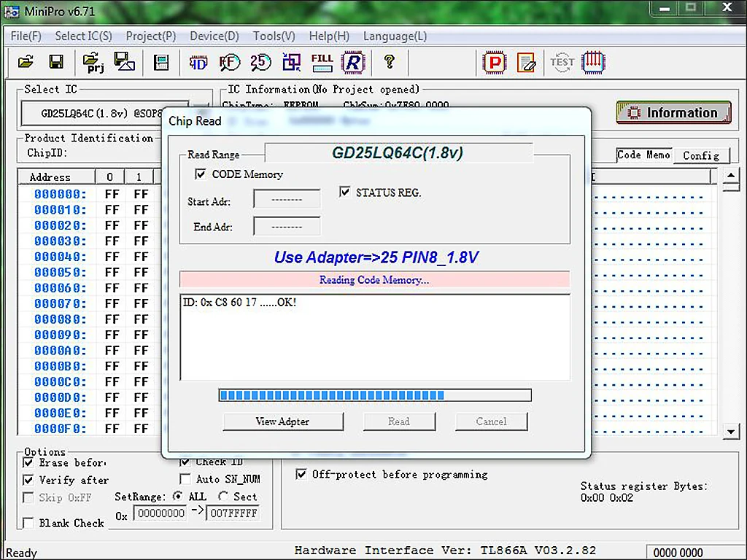747x560 pixels.
Task: Select the Sect SetRange radio button
Action: point(223,496)
